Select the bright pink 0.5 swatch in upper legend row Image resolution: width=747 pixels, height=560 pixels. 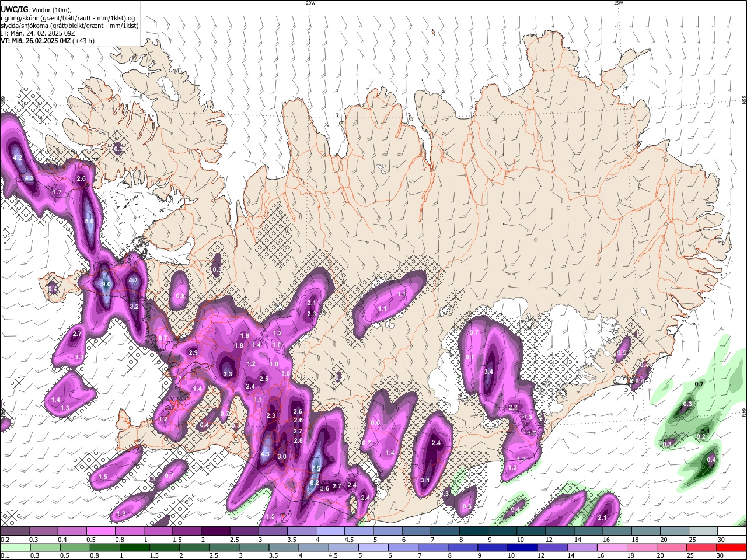[100, 531]
